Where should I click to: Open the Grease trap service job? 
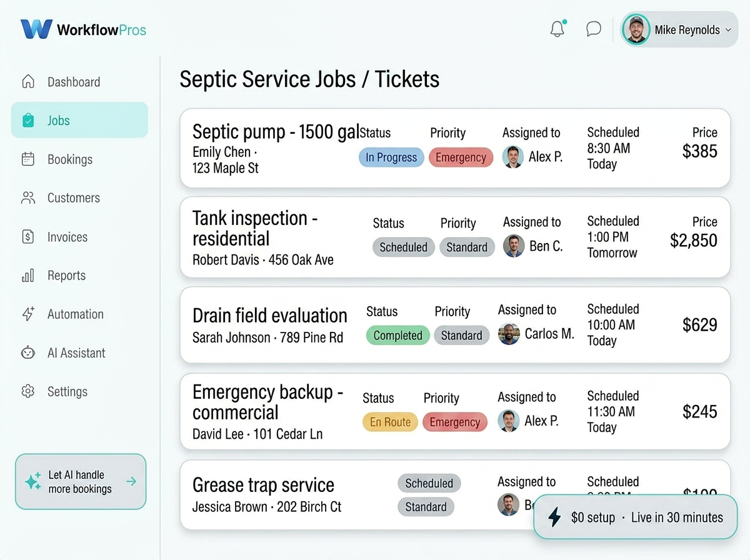[455, 495]
